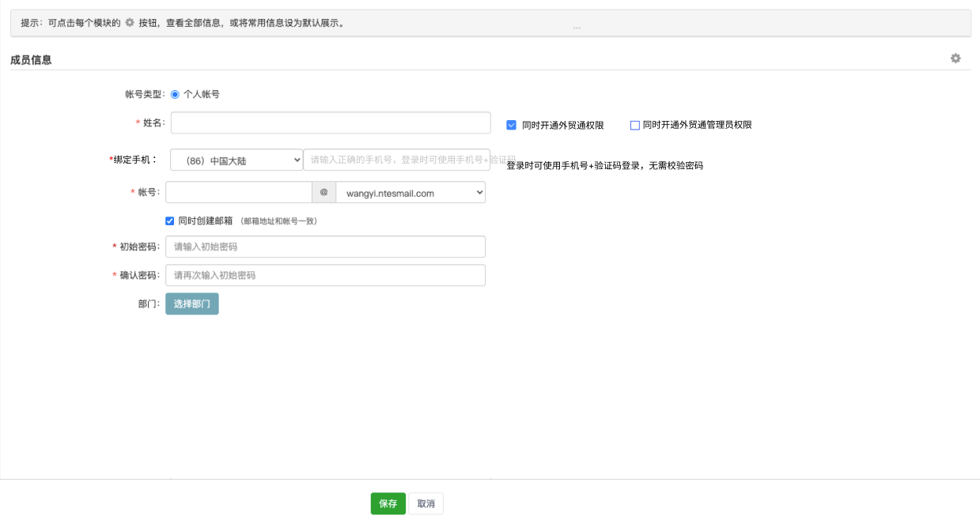
Task: Expand the wangyi.ntesmail.com domain dropdown
Action: click(411, 193)
